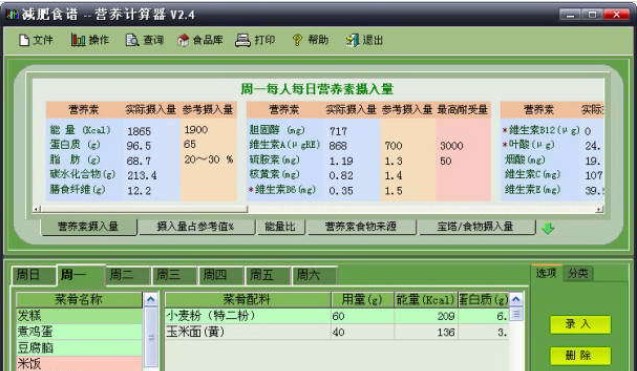Switch to the 周五 tab

267,276
